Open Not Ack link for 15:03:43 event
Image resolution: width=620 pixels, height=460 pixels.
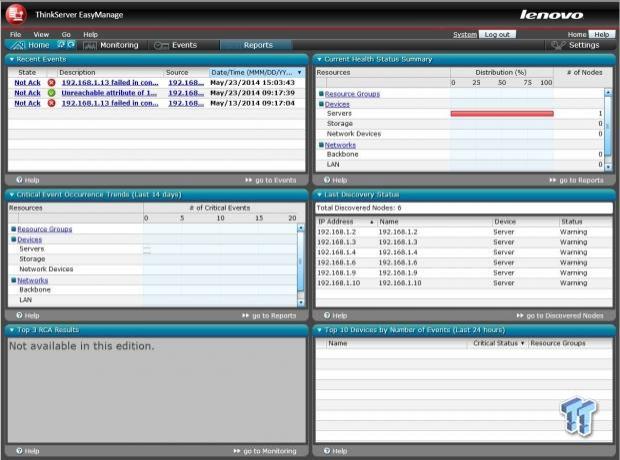tap(27, 83)
